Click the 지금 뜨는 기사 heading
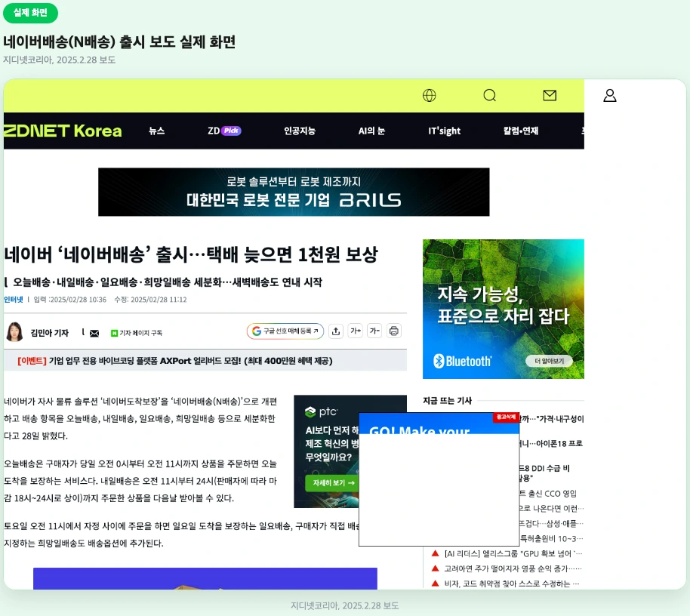 tap(447, 401)
